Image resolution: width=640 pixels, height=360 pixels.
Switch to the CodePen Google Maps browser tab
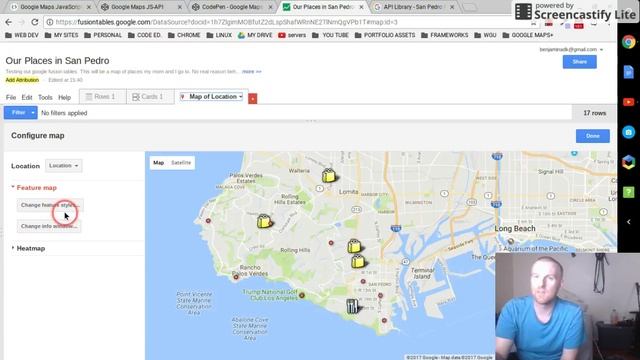point(233,7)
